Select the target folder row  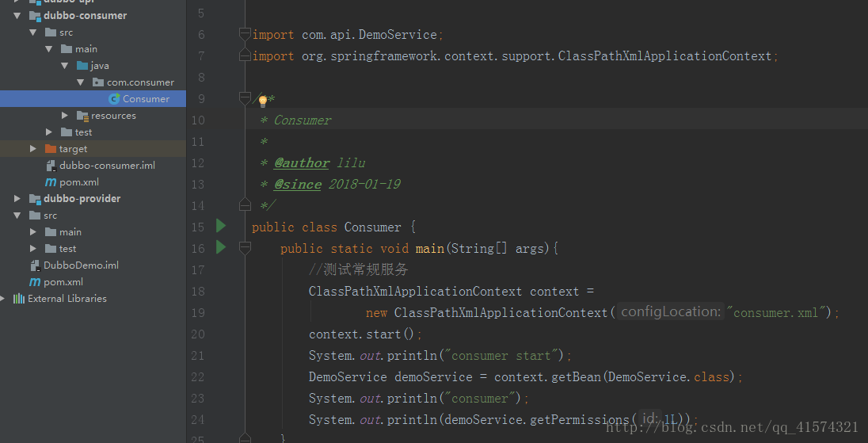[x=93, y=148]
